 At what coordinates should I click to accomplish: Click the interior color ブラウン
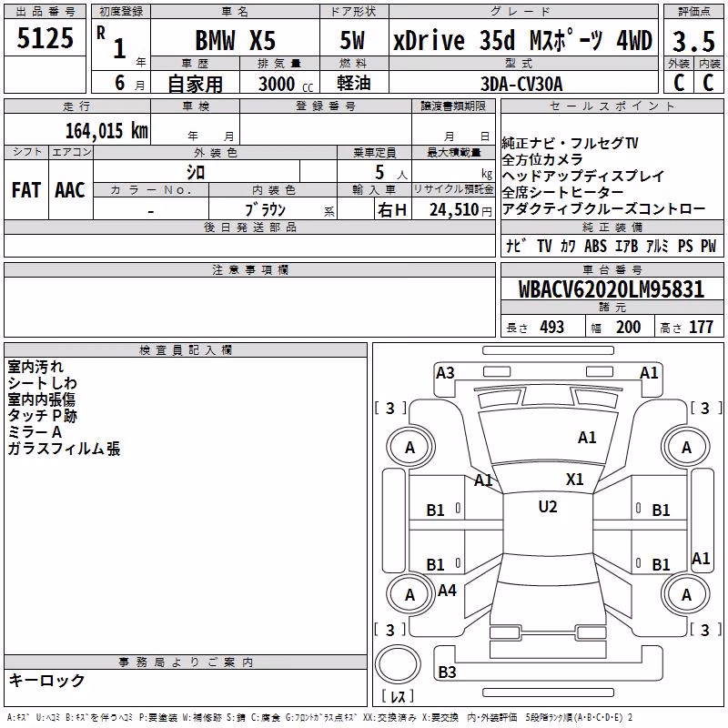pos(265,210)
